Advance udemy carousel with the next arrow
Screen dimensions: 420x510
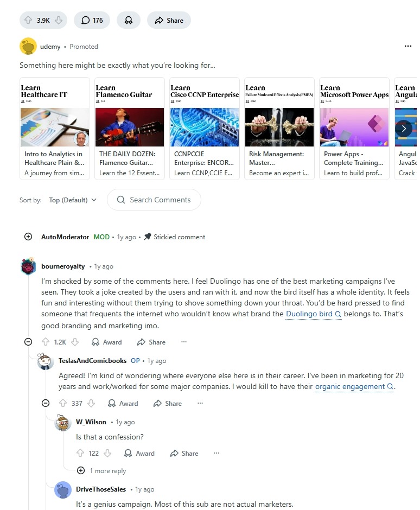(x=403, y=129)
